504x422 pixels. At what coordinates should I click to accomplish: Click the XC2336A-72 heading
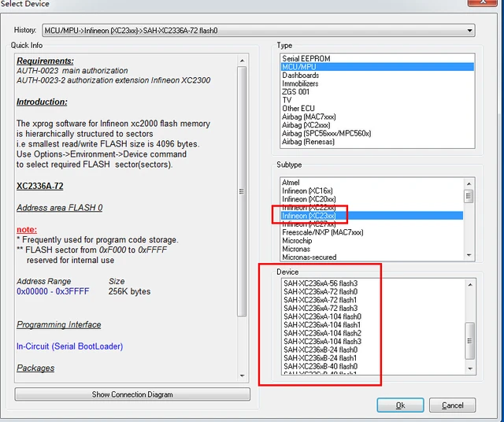pyautogui.click(x=40, y=186)
